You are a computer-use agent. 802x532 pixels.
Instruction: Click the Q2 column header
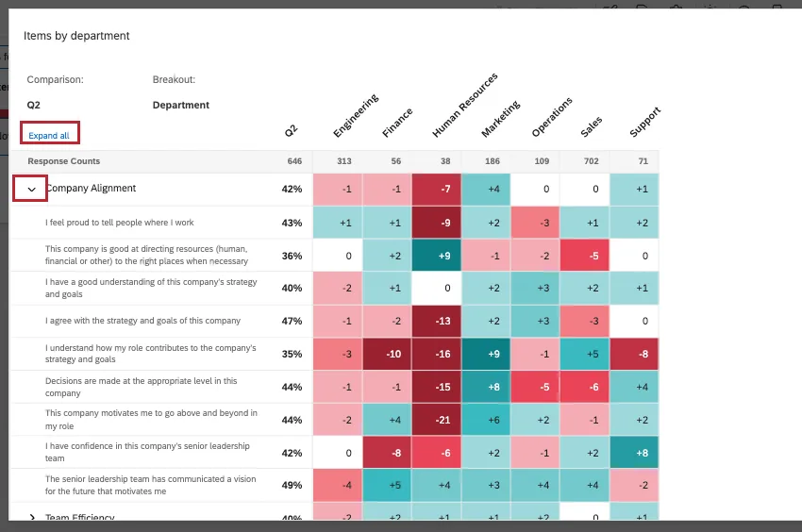coord(291,133)
